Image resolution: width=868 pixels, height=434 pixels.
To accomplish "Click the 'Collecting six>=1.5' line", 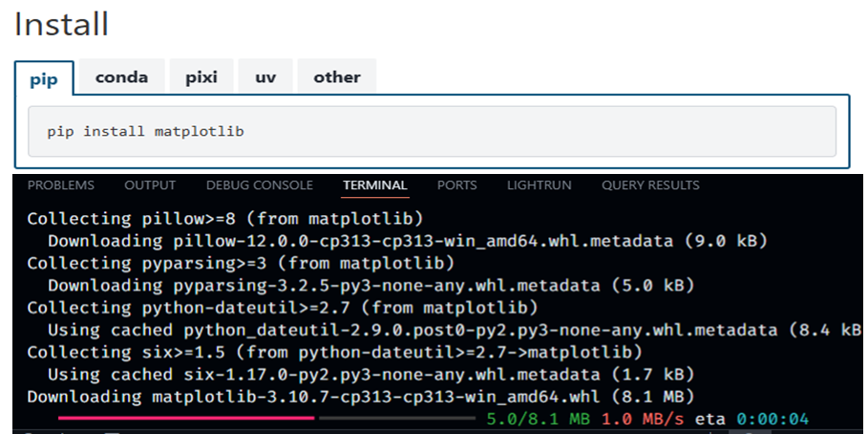I will click(x=335, y=352).
